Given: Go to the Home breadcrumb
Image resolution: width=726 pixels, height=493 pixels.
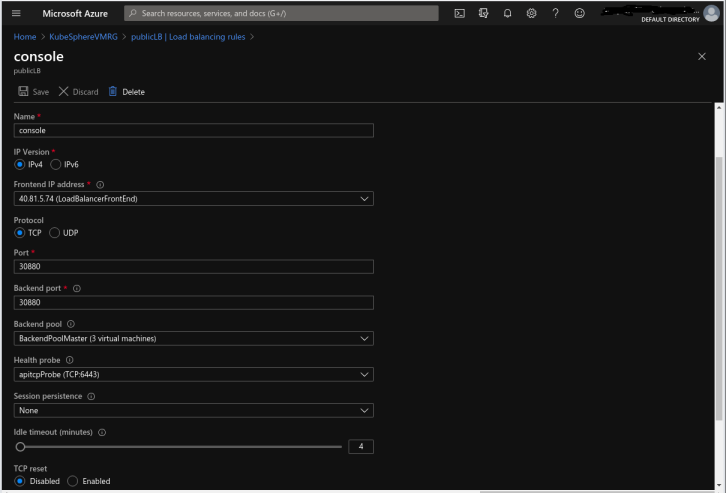Looking at the screenshot, I should point(24,37).
